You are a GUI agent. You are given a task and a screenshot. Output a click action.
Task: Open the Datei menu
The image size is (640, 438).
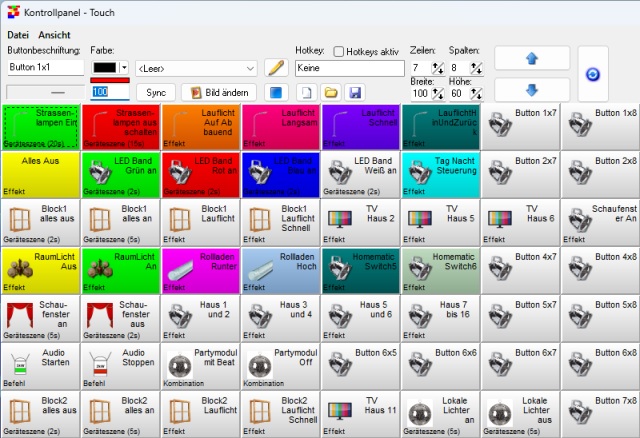point(18,34)
